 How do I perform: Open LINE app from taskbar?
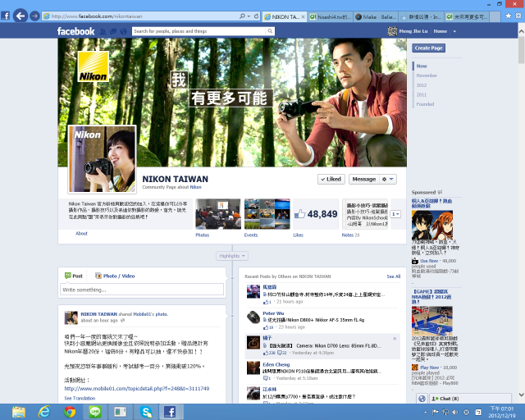click(95, 412)
